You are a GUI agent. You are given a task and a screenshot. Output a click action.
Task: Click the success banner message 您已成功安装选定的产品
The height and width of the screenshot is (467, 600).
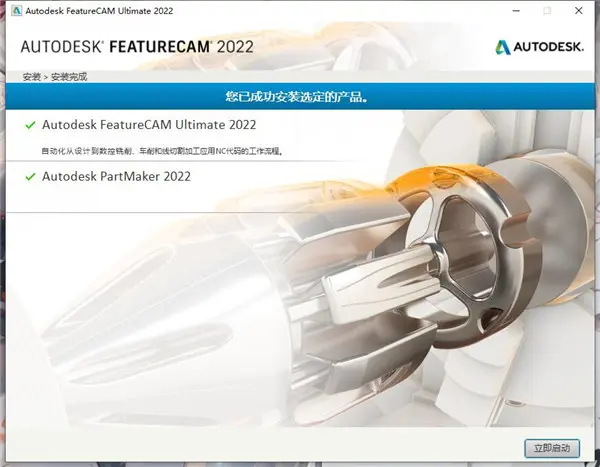point(297,96)
